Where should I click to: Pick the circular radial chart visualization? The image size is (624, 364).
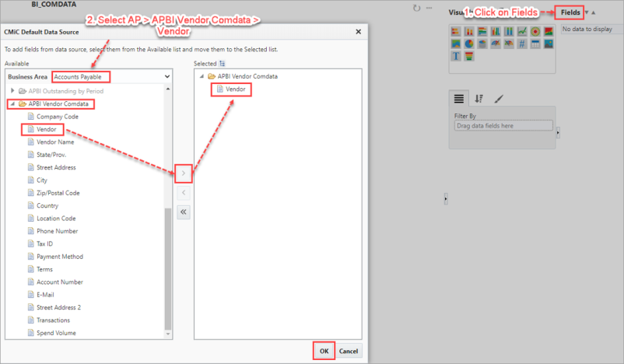(x=535, y=31)
